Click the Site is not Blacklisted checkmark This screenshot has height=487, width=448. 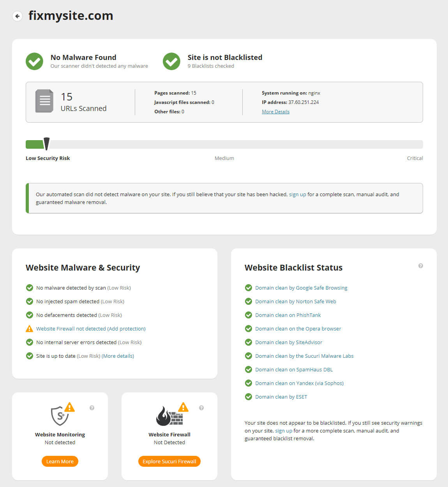pos(171,61)
